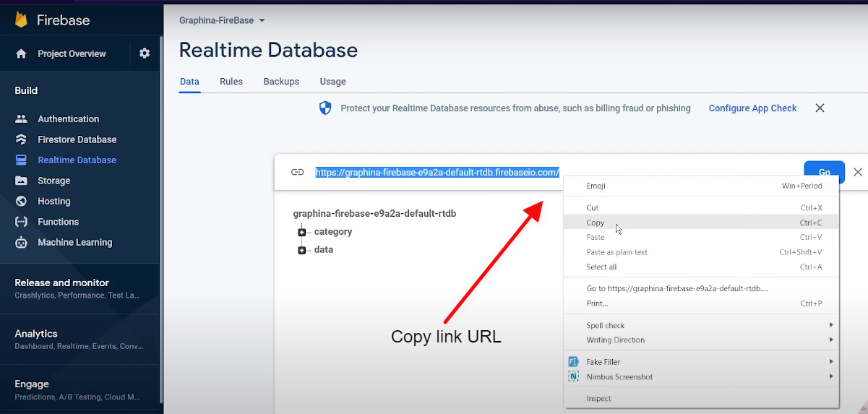Viewport: 868px width, 414px height.
Task: Choose Copy in the context menu
Action: 701,223
